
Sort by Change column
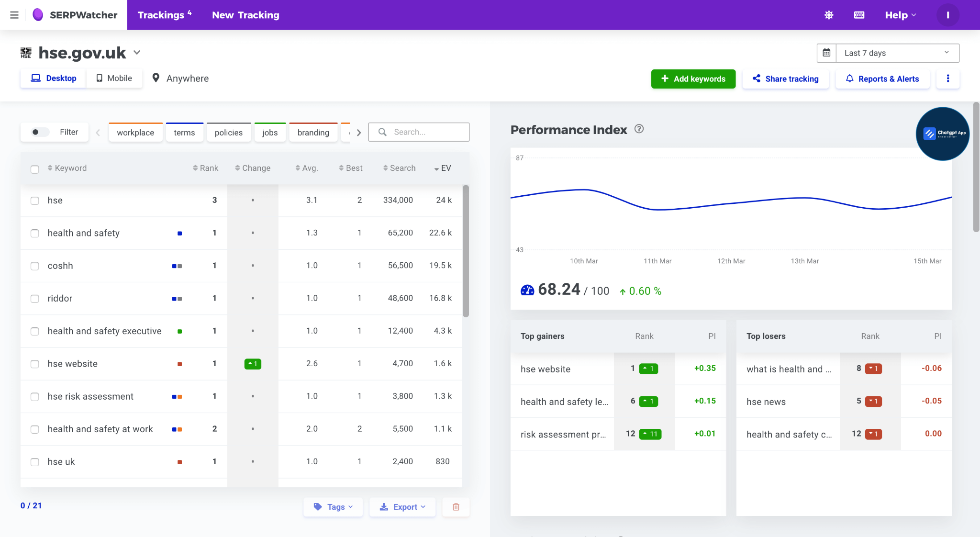[x=253, y=168]
